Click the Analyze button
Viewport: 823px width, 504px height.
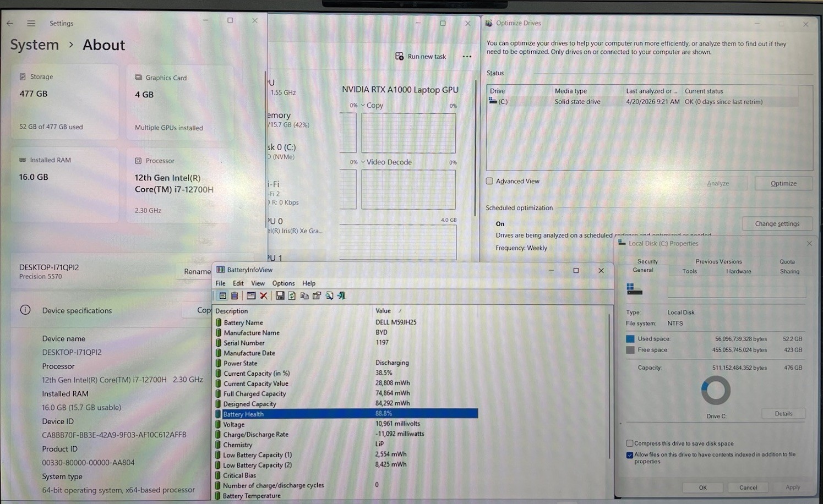click(x=718, y=183)
